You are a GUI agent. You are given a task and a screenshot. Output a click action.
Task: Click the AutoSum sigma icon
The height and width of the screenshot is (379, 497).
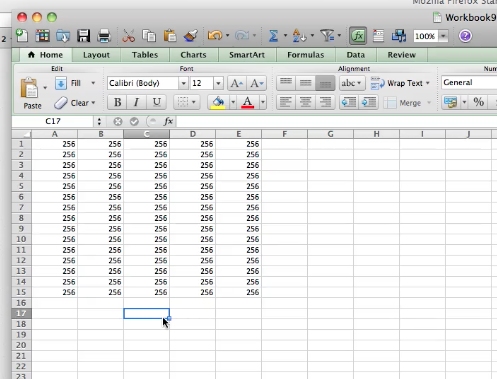click(x=273, y=36)
